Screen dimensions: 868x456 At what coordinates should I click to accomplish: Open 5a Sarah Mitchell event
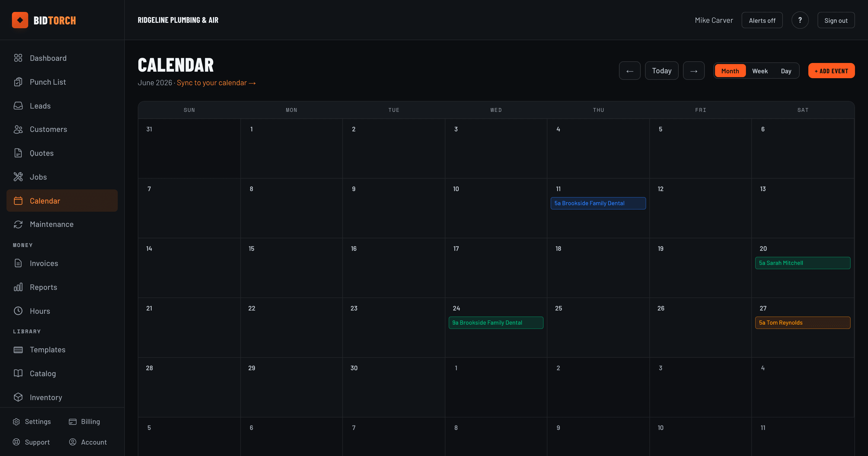[x=803, y=263]
